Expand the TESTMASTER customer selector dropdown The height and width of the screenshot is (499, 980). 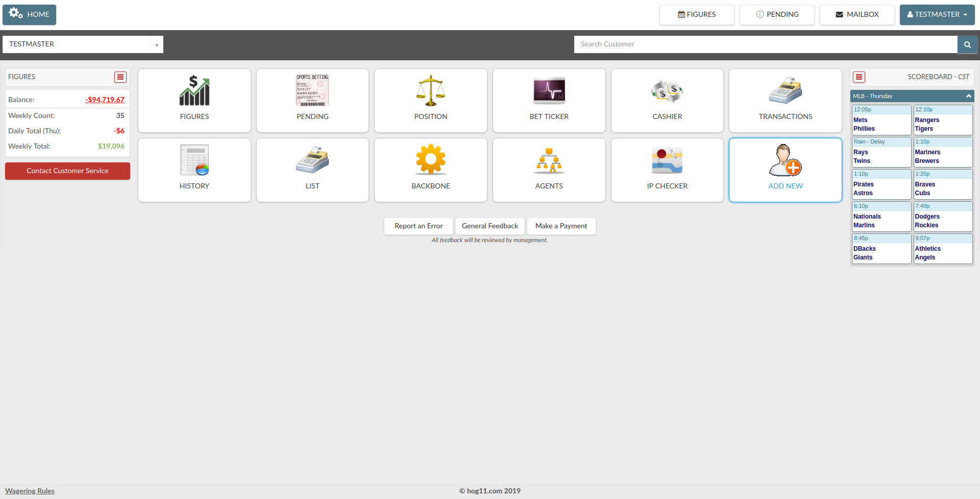tap(156, 44)
